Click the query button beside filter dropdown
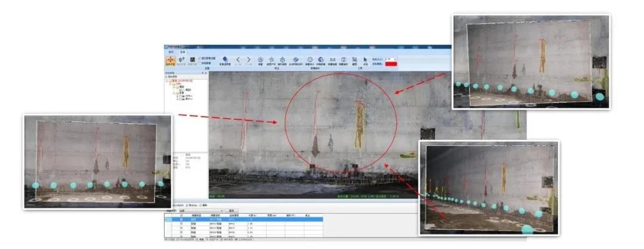The image size is (644, 249). tap(231, 210)
